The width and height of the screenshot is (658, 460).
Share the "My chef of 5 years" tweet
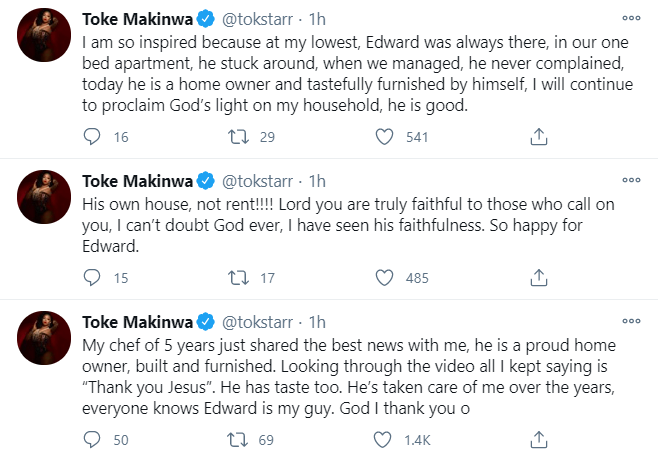[537, 438]
